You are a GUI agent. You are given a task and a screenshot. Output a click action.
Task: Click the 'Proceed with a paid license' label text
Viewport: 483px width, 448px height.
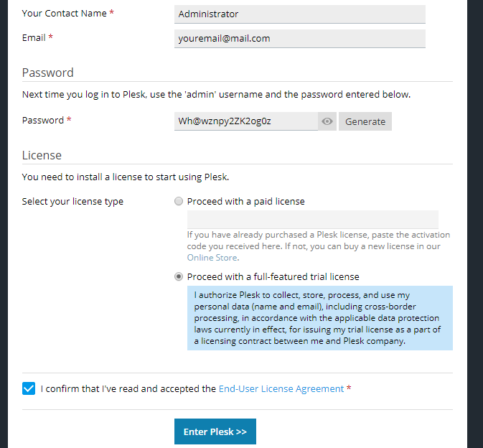pos(245,202)
